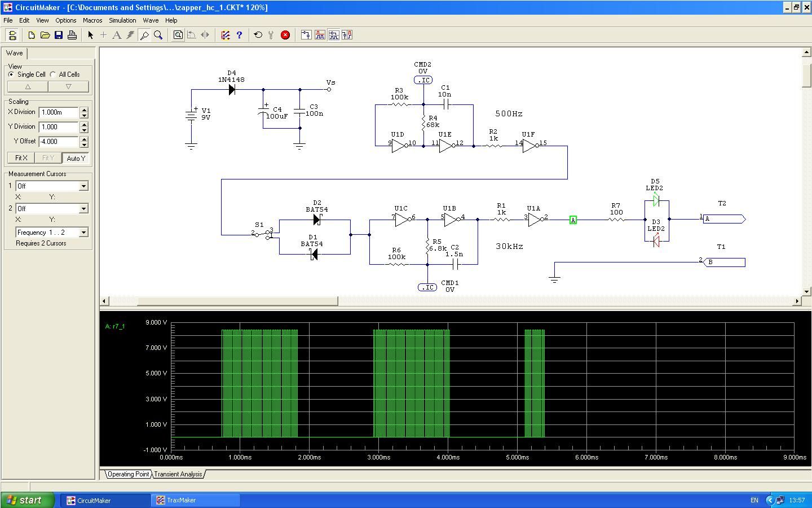The height and width of the screenshot is (508, 812).
Task: Save the circuit with the floppy icon
Action: tap(59, 35)
